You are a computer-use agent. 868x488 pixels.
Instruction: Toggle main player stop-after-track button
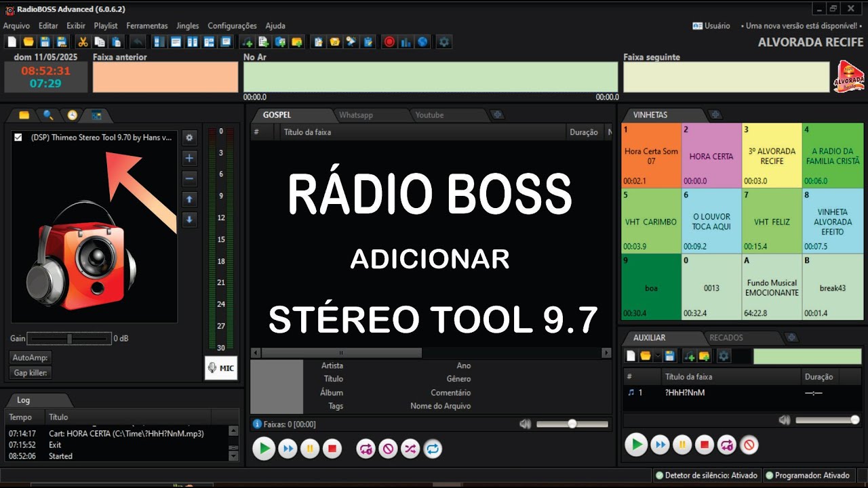(x=388, y=449)
